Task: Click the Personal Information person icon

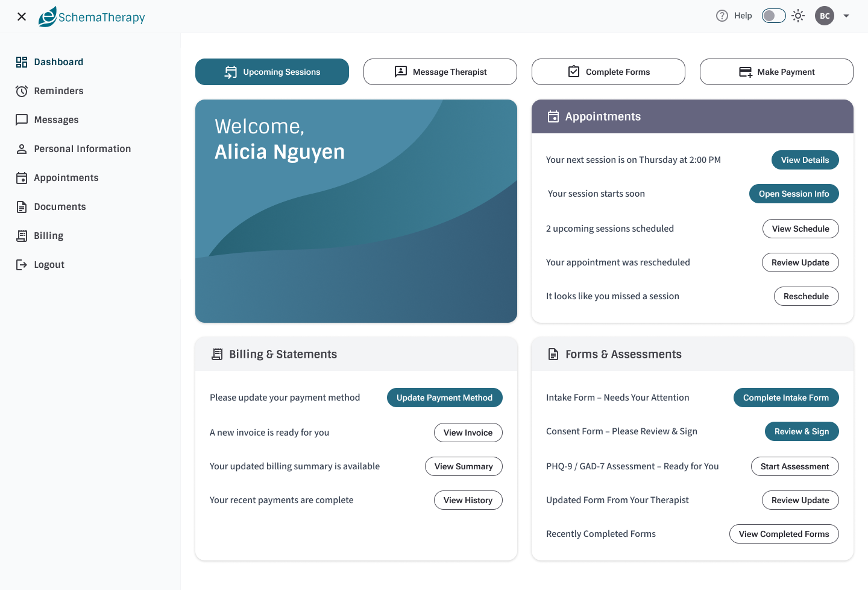Action: click(x=22, y=149)
